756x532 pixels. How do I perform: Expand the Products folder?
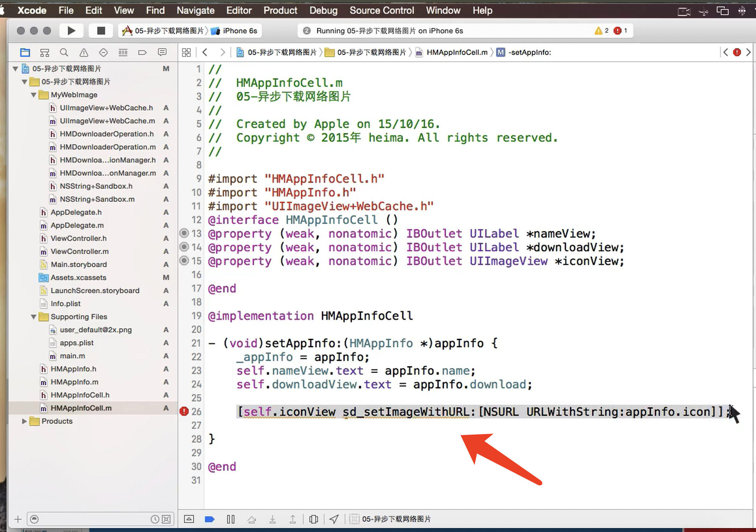point(24,421)
